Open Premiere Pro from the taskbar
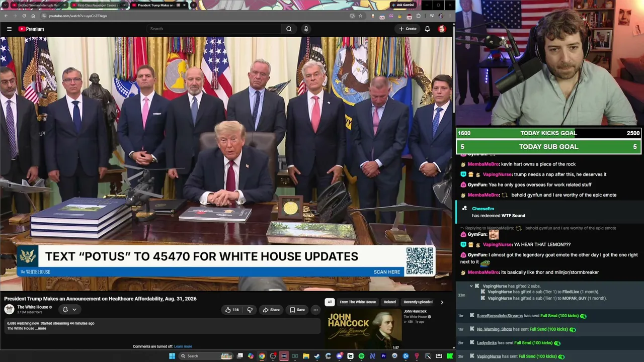This screenshot has height=362, width=644. point(383,356)
